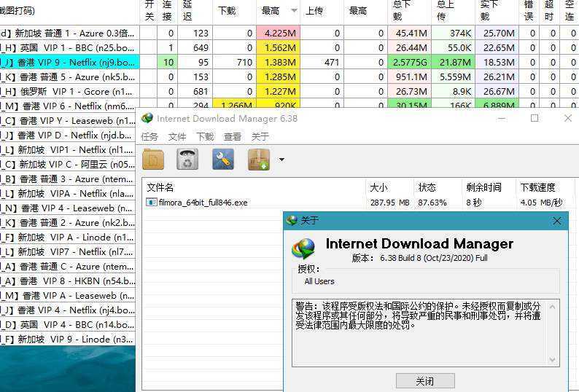Click the 总下载 column header in the server table
This screenshot has width=579, height=392.
[x=409, y=11]
